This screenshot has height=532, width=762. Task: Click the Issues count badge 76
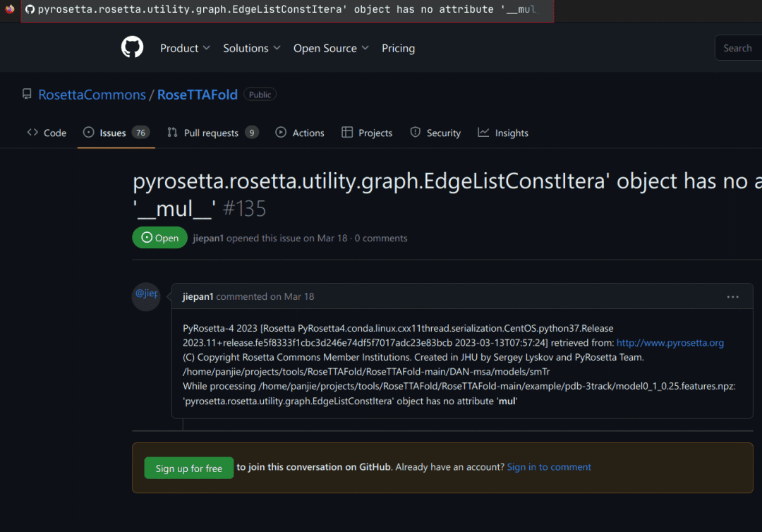(140, 133)
